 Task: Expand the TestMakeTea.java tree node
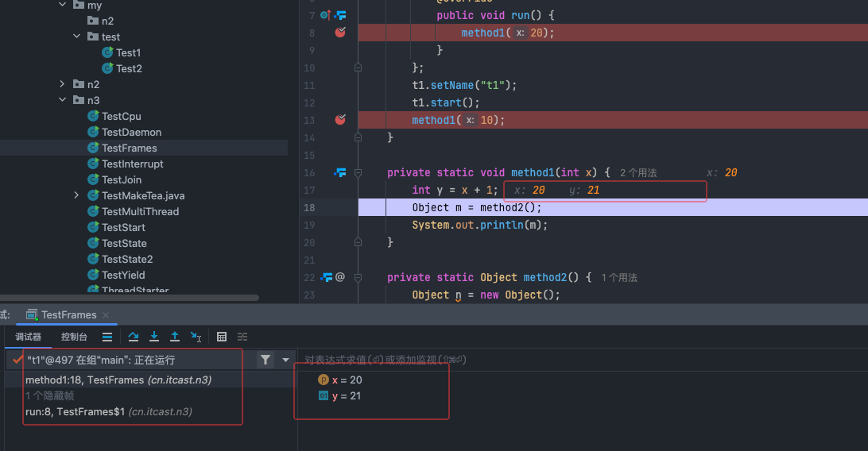(x=76, y=195)
